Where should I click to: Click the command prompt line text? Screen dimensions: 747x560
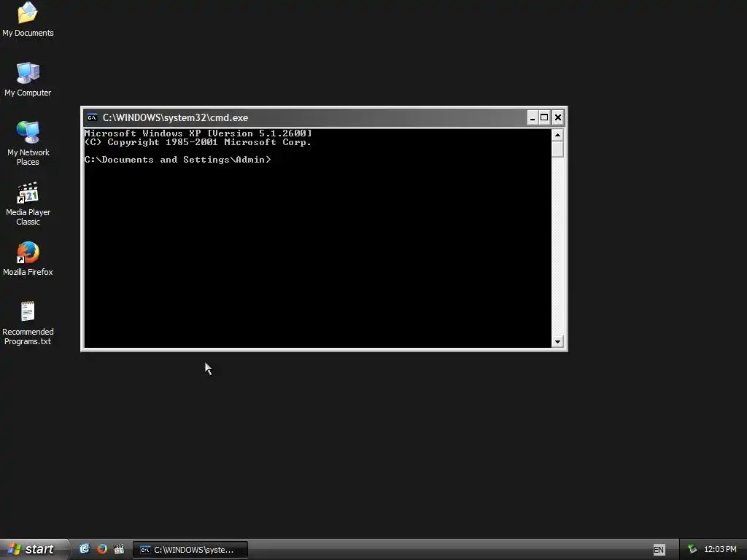[x=178, y=160]
